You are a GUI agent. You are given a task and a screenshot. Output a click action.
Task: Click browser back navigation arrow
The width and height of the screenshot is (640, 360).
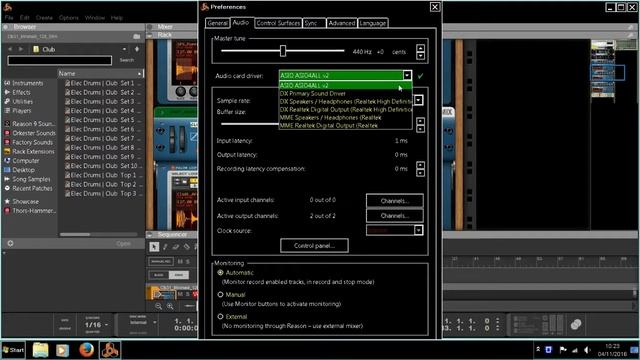[11, 49]
